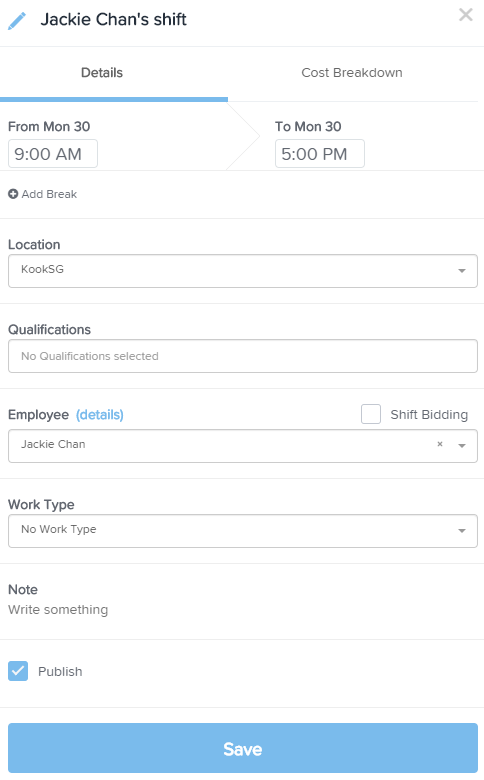The width and height of the screenshot is (484, 780).
Task: Click the Save button
Action: 243,748
